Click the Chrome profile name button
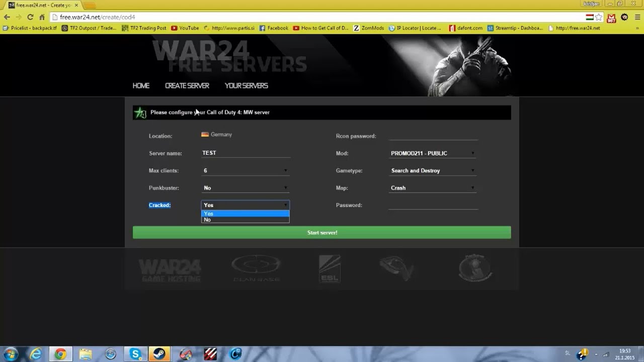 (591, 4)
